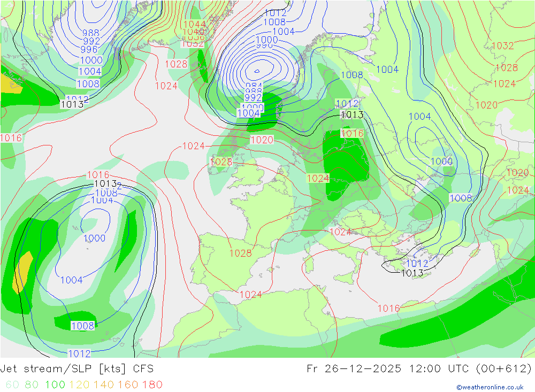Click the blue '1008' label in the bottom-left Atlantic
Viewport: 535px width, 392px height.
coord(82,326)
